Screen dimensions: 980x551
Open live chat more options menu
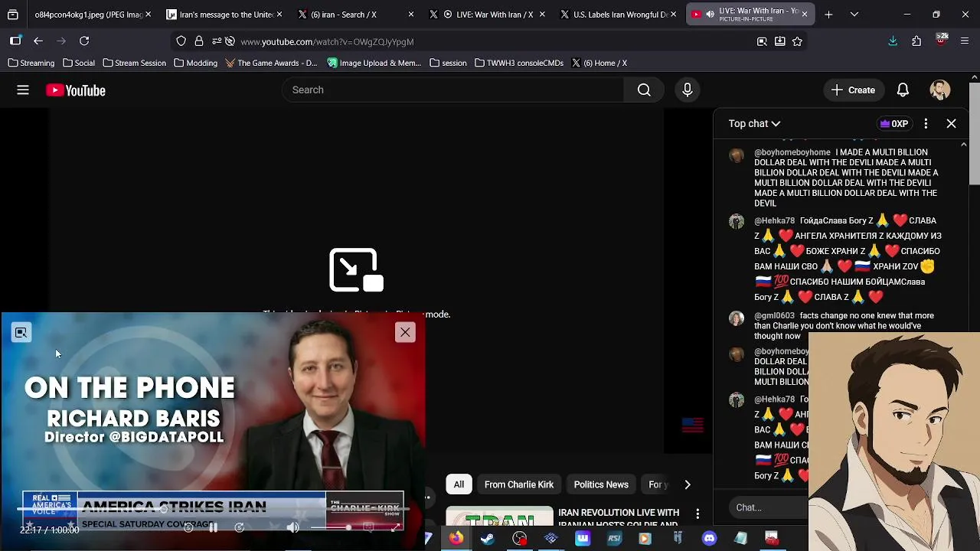click(x=926, y=123)
